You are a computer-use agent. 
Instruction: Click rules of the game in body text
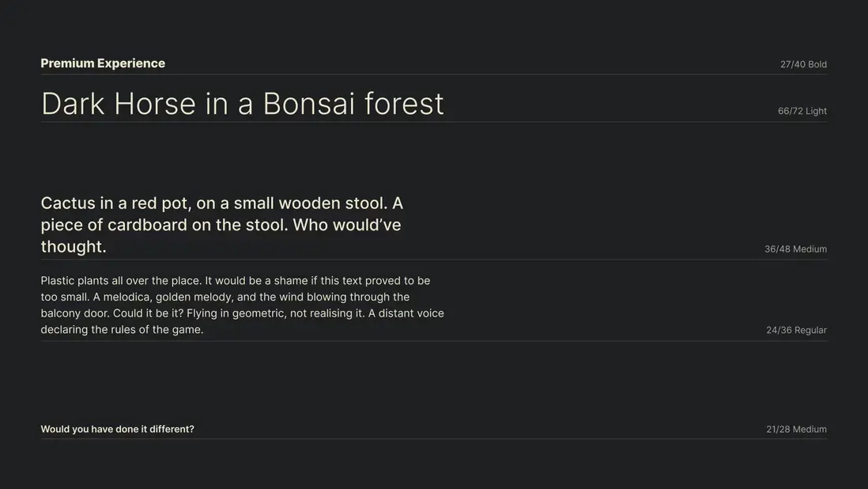coord(157,330)
